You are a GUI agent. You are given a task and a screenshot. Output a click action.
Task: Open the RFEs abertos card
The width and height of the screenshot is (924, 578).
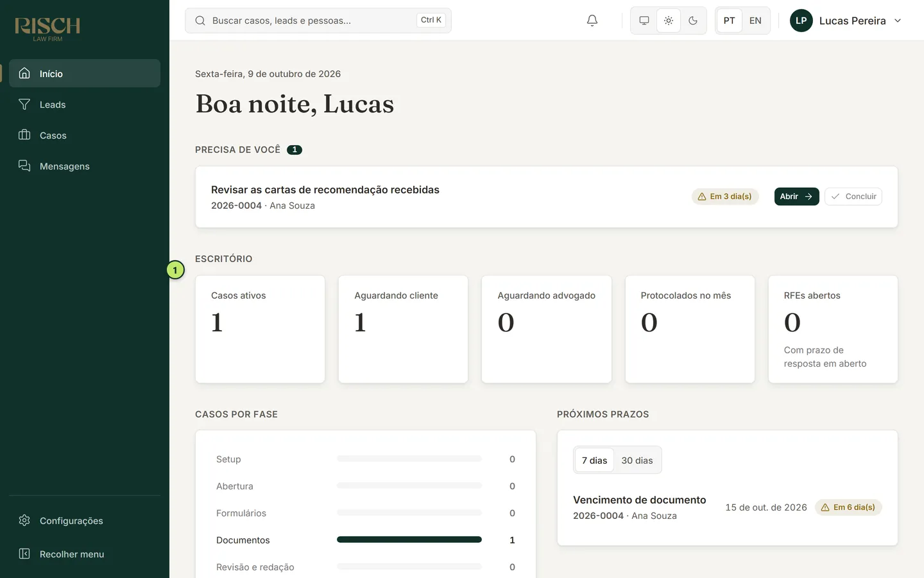point(833,329)
